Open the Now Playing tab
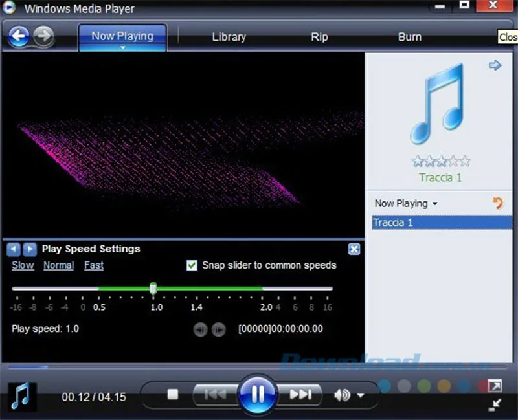 click(x=122, y=36)
